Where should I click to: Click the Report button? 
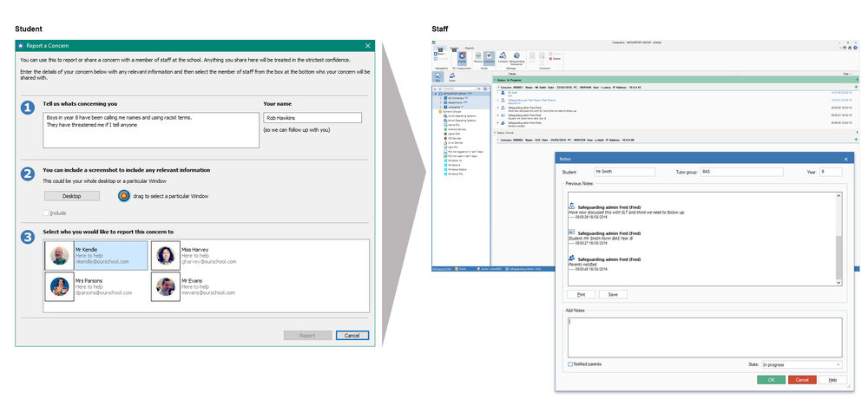tap(308, 335)
